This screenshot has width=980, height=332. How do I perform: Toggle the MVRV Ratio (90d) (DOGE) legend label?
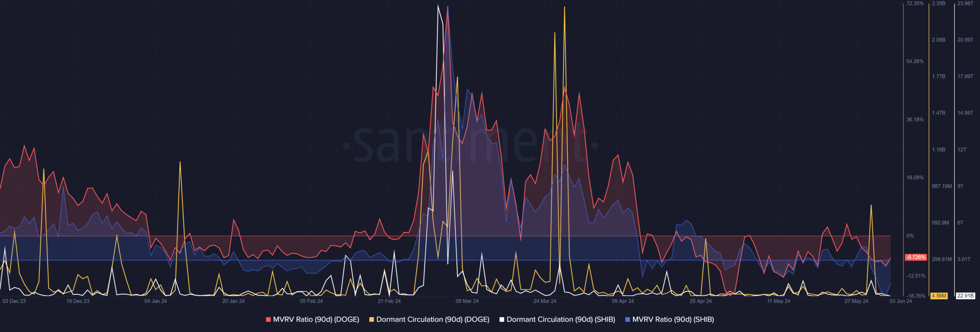(316, 319)
